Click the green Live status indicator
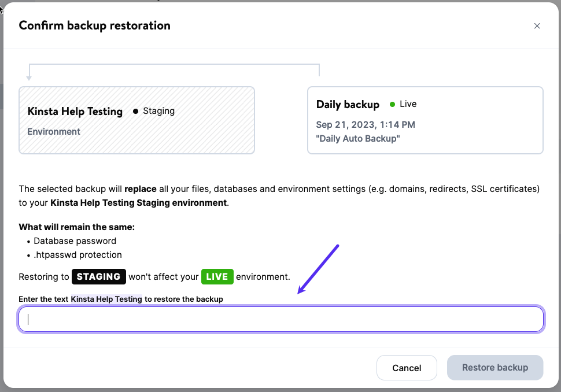The image size is (561, 392). pyautogui.click(x=393, y=104)
